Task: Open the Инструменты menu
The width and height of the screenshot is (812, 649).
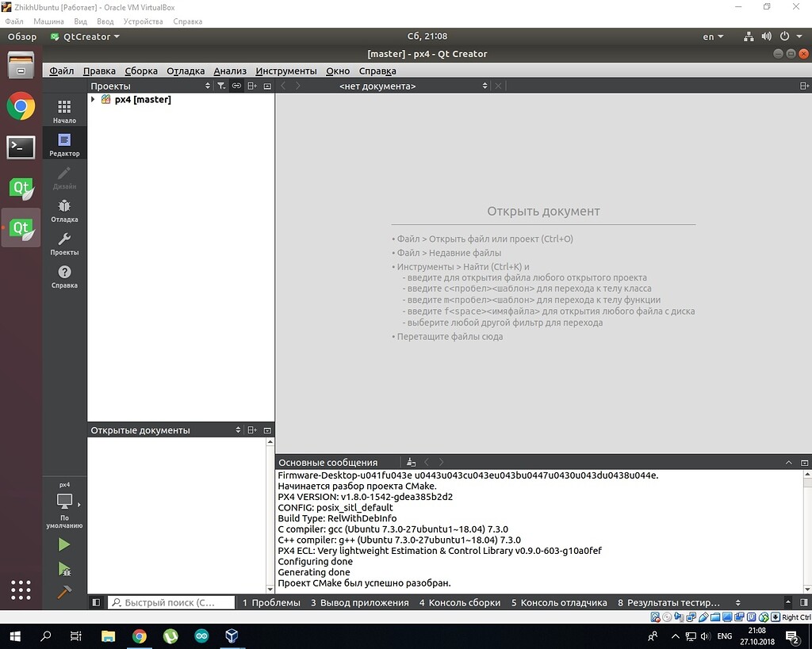Action: (x=286, y=71)
